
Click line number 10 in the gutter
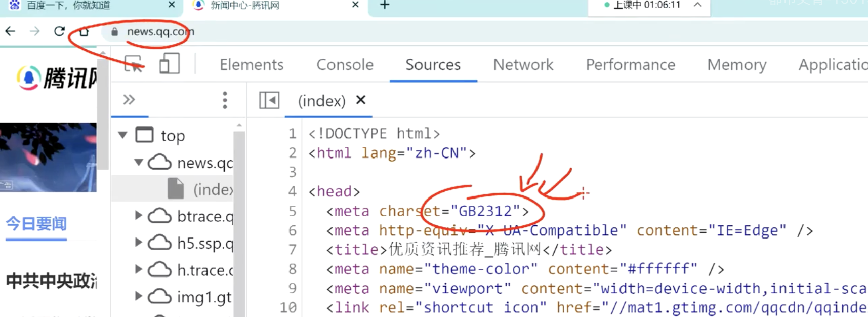[x=288, y=307]
